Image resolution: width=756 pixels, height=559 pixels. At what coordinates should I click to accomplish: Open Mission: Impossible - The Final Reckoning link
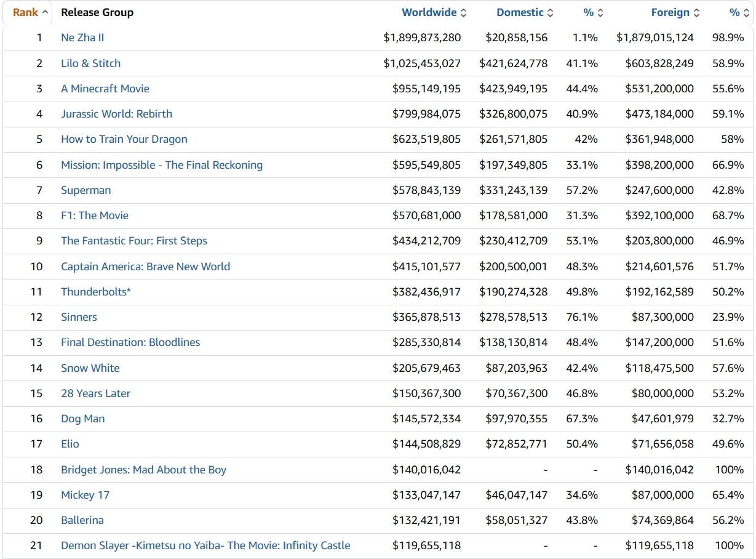[162, 165]
